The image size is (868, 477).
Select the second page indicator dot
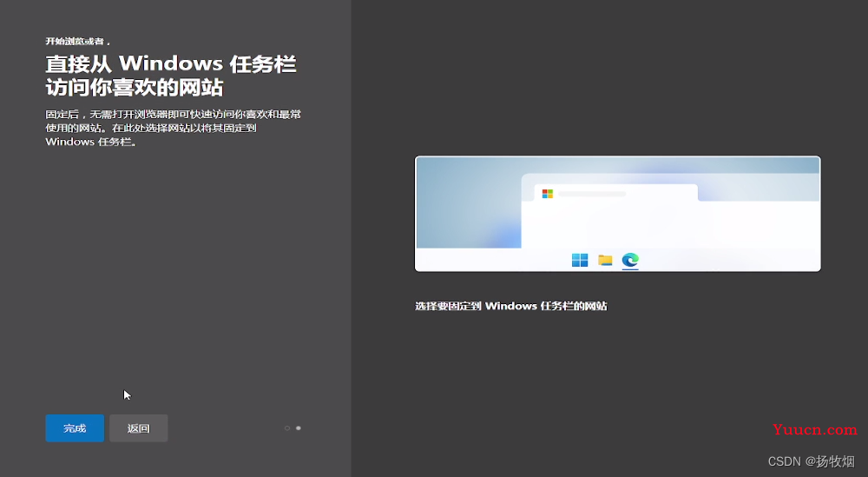299,428
